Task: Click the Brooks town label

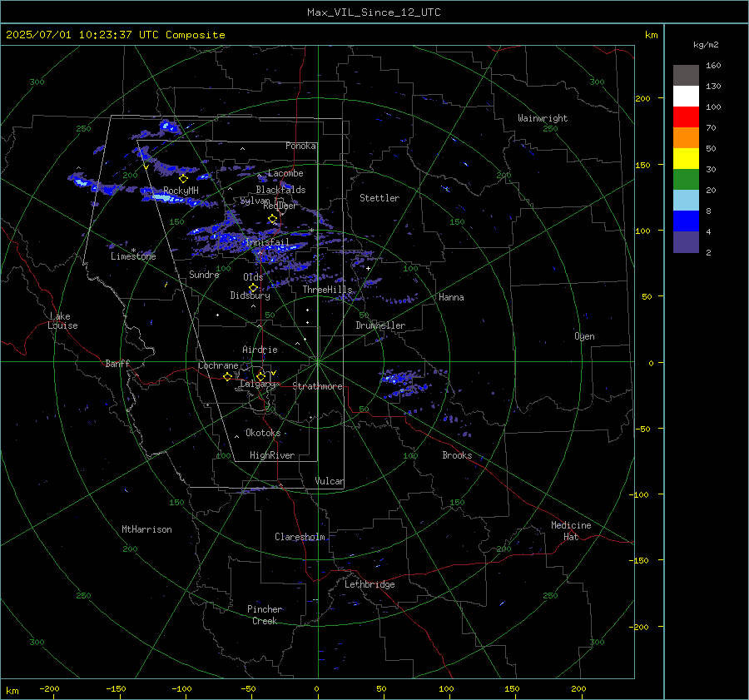Action: 457,455
